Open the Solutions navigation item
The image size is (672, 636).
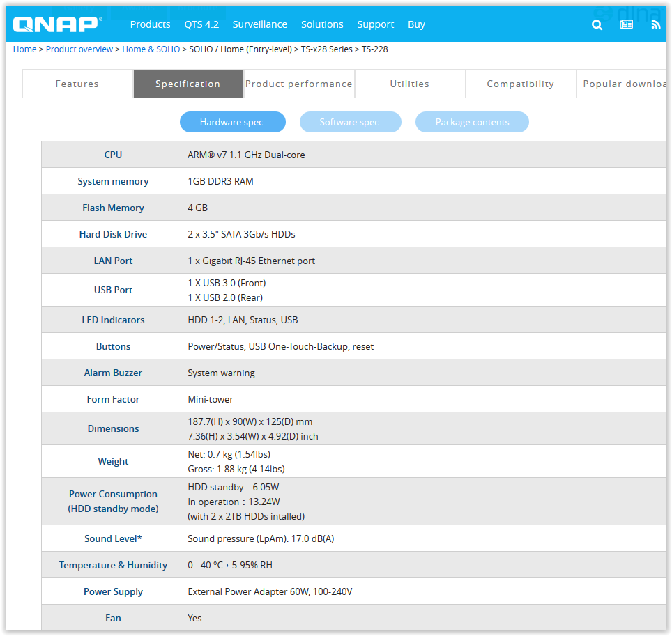(x=322, y=24)
